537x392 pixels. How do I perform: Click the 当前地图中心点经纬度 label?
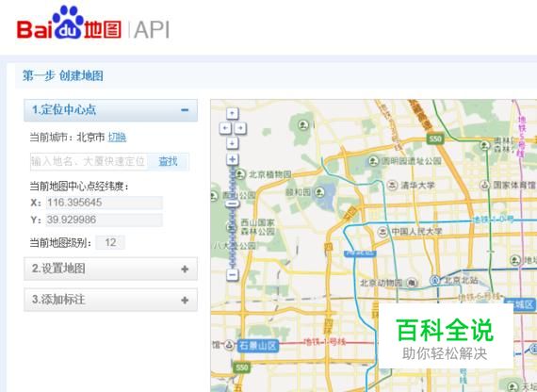coord(79,186)
